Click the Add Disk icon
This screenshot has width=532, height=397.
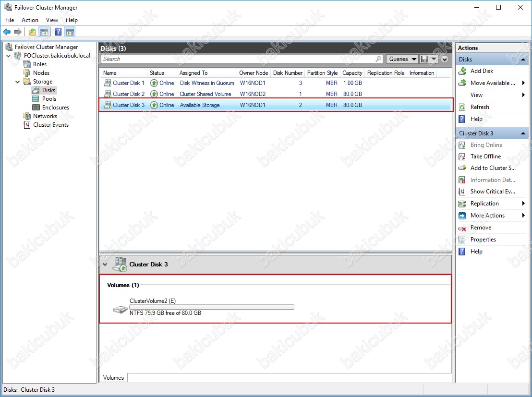462,71
